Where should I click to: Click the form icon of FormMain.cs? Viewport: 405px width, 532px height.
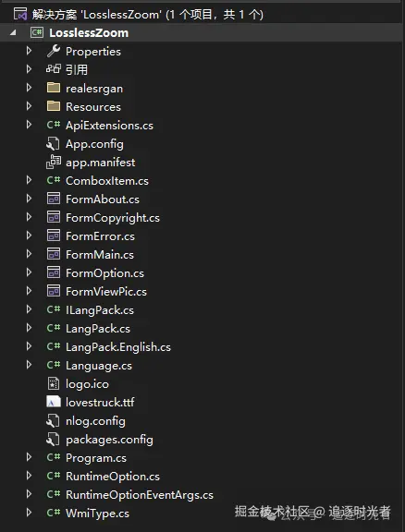(54, 254)
